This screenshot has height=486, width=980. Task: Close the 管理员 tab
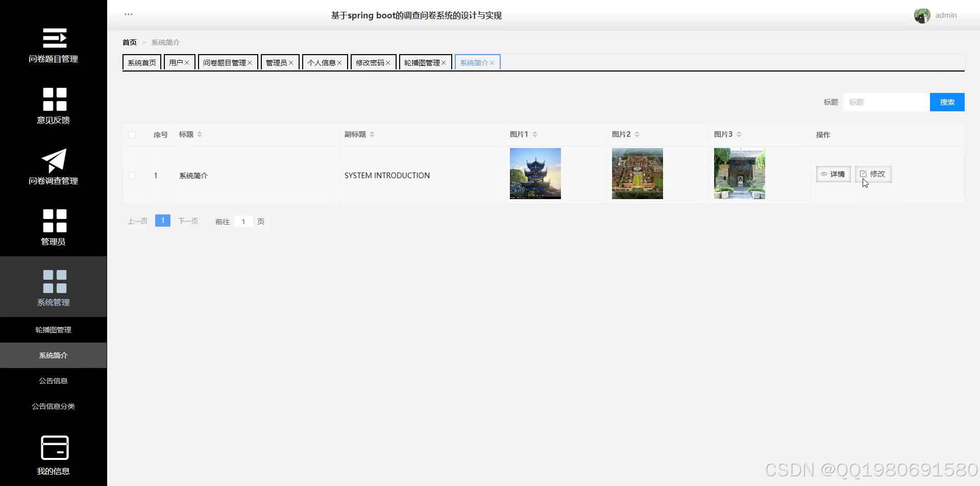click(x=291, y=63)
